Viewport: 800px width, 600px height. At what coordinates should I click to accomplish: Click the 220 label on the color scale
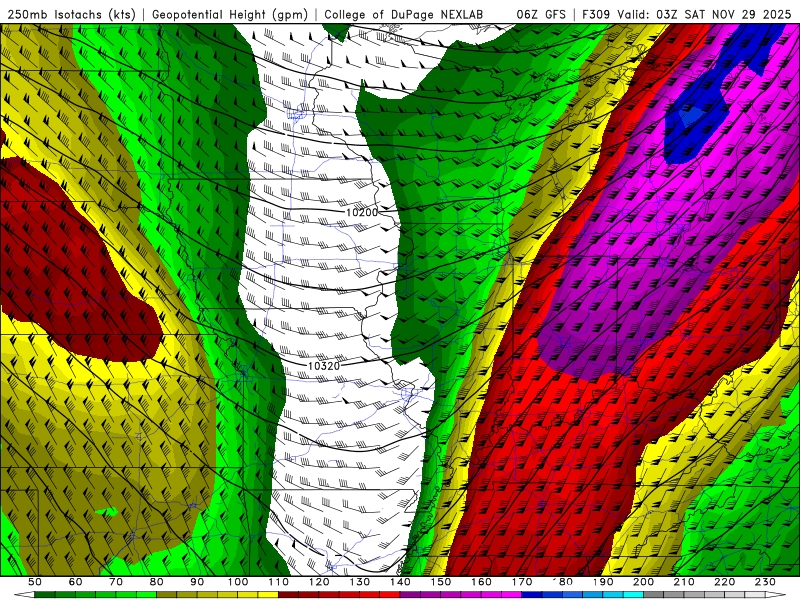pos(725,582)
